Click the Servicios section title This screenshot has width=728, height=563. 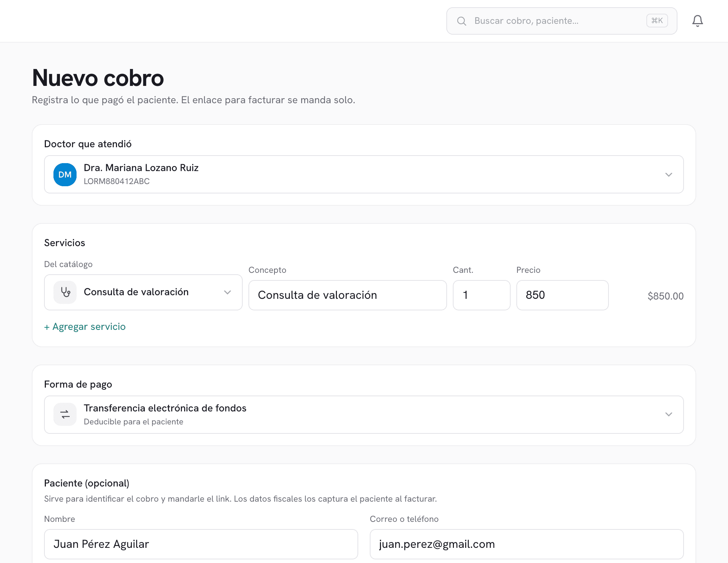(65, 243)
